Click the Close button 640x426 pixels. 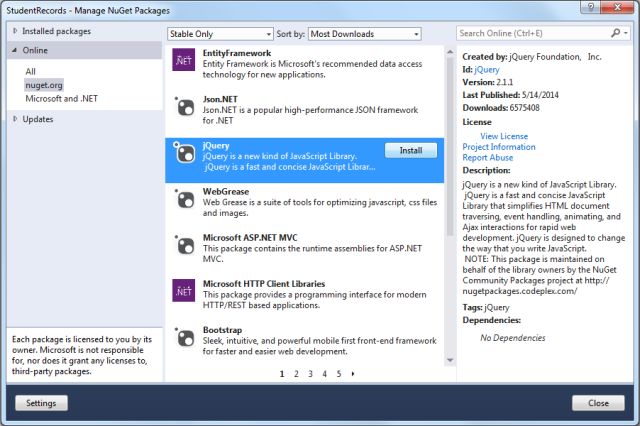click(x=598, y=403)
